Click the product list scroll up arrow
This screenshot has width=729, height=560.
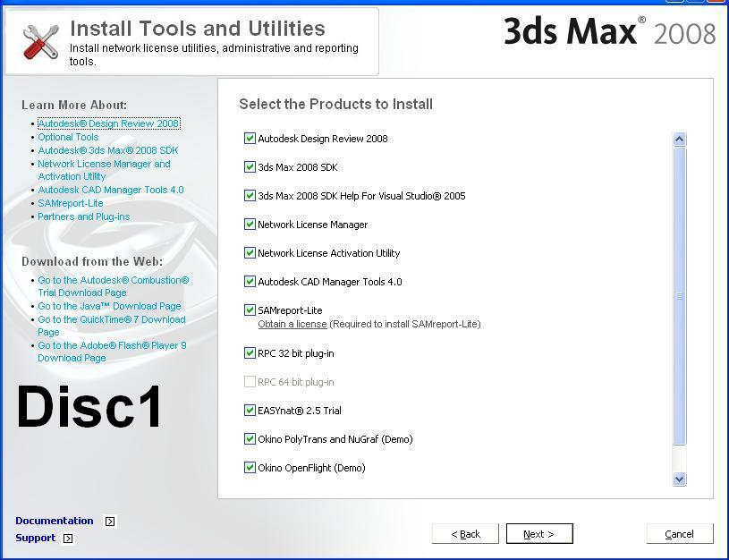[x=679, y=139]
